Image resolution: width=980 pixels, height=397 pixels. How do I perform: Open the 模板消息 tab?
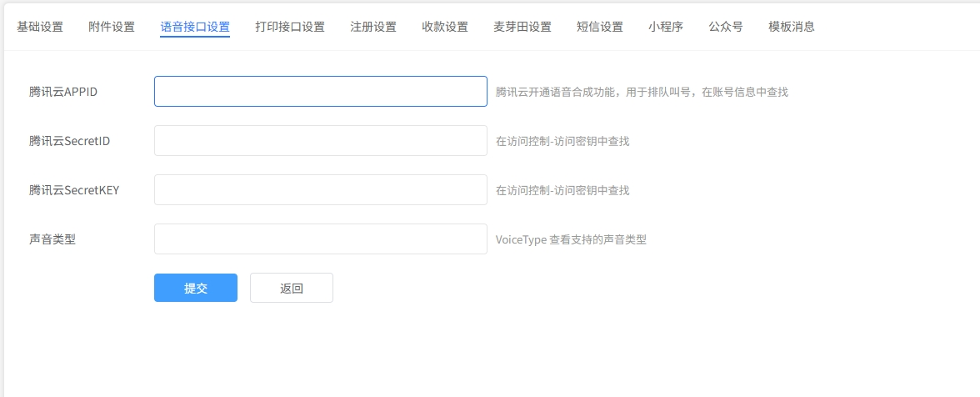792,27
